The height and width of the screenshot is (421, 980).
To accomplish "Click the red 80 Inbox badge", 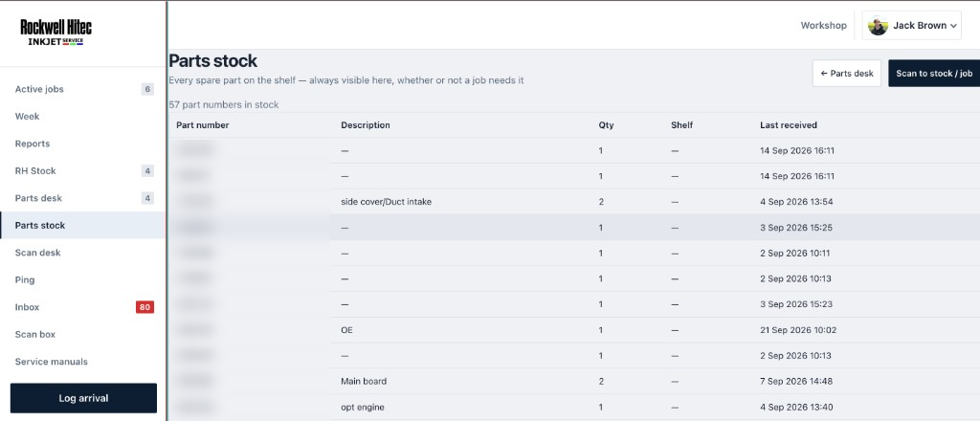I will pyautogui.click(x=145, y=307).
